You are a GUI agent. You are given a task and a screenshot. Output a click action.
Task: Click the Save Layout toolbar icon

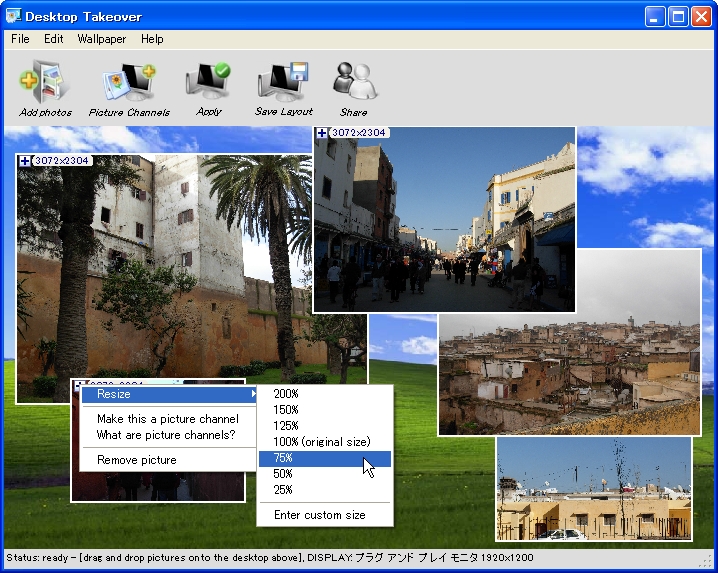coord(283,89)
